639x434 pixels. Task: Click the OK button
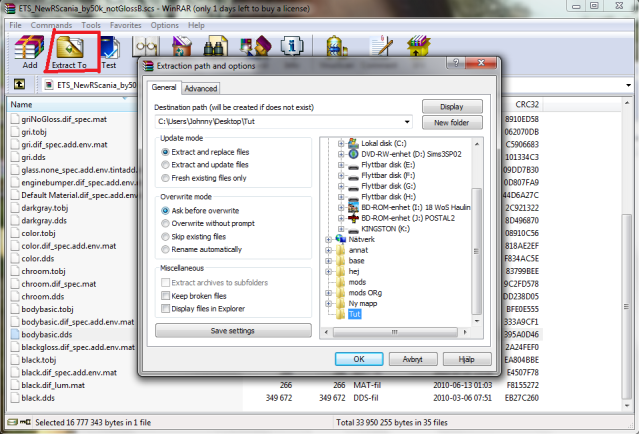pos(359,359)
